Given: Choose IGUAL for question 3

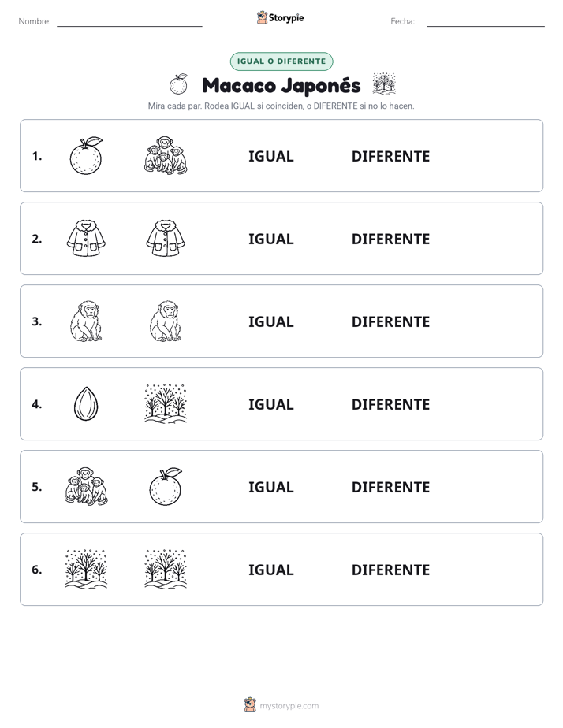Looking at the screenshot, I should (270, 321).
